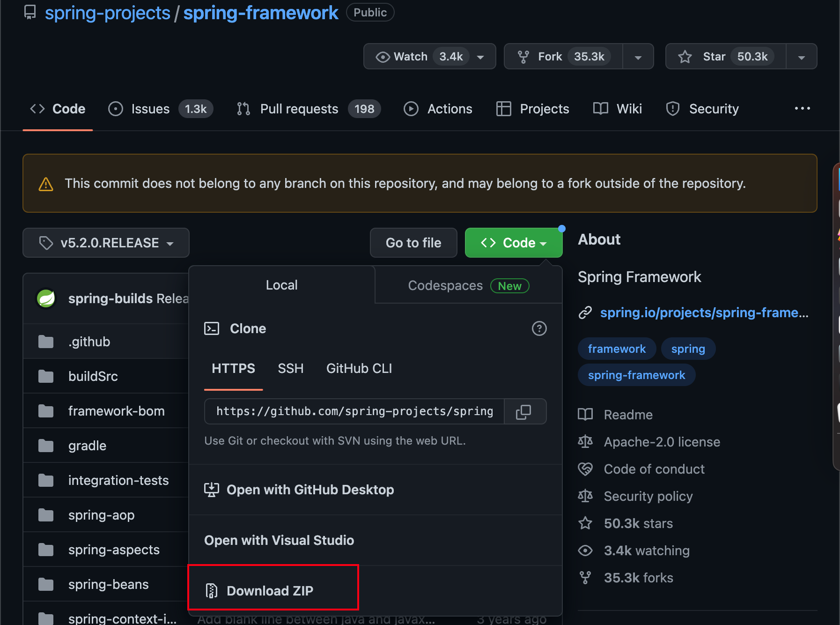Open the .github folder

point(89,342)
